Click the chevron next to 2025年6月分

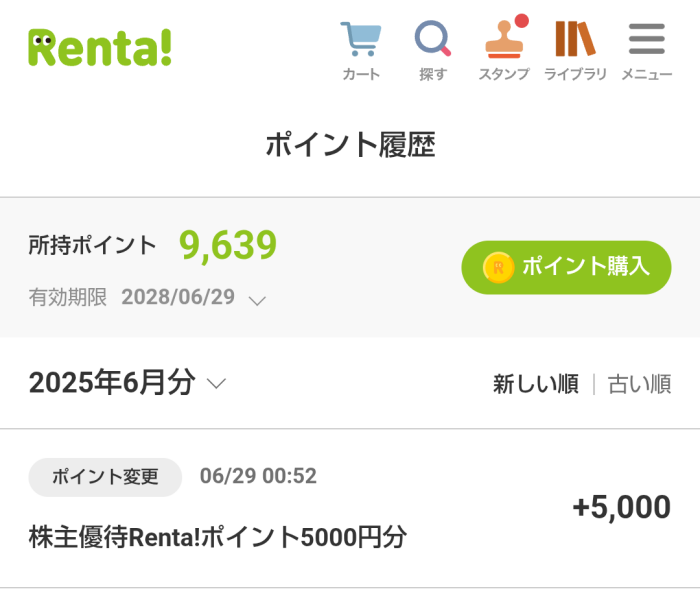click(x=217, y=383)
